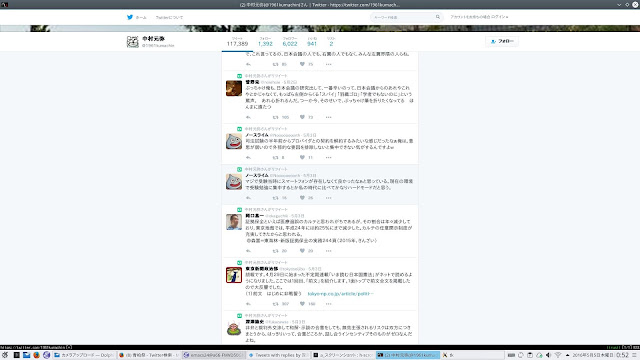Open Twitter home via the bird logo
Screen dimensions: 640x360
(130, 17)
